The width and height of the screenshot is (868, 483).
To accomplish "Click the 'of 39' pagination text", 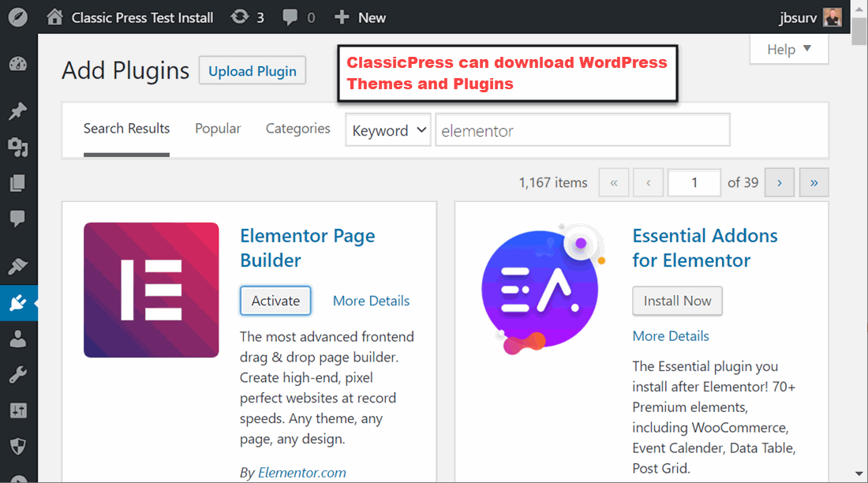I will tap(743, 183).
